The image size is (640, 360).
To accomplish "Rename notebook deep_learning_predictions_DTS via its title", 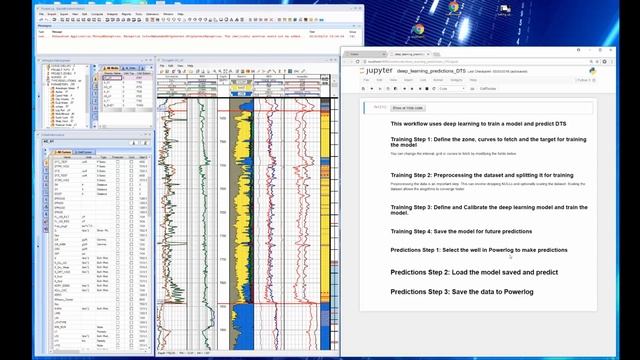I will pos(431,71).
